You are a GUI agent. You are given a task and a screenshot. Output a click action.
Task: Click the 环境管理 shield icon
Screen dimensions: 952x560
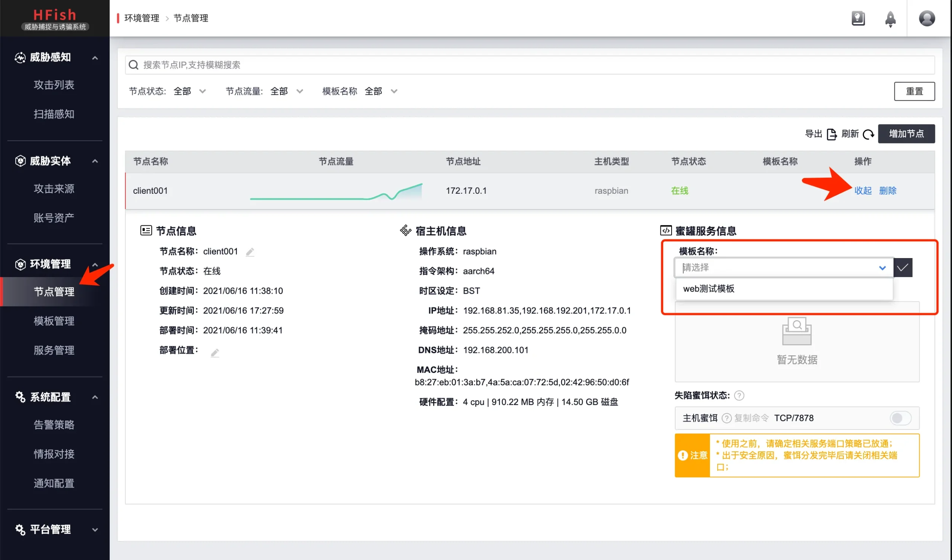click(x=20, y=264)
